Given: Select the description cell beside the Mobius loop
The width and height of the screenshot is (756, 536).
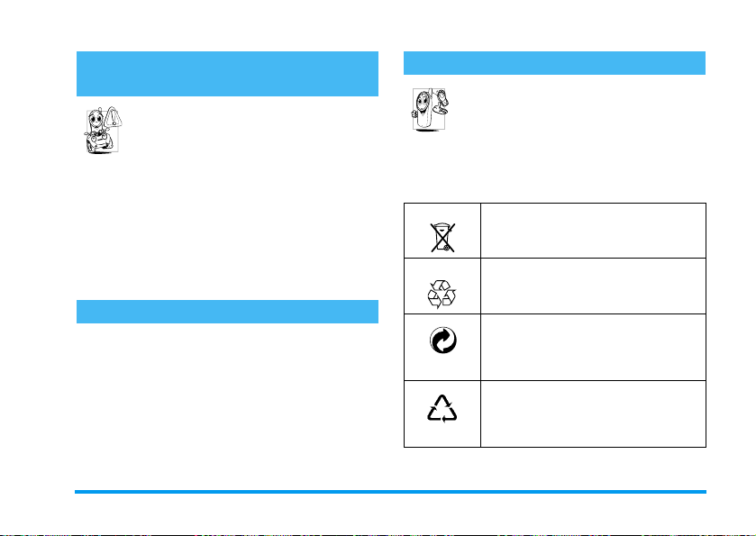Looking at the screenshot, I should [x=594, y=414].
